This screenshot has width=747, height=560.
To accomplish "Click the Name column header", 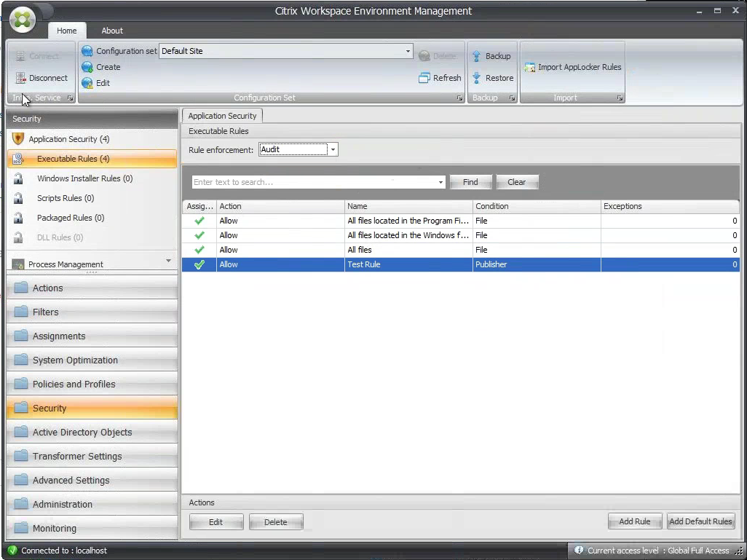I will tap(408, 206).
